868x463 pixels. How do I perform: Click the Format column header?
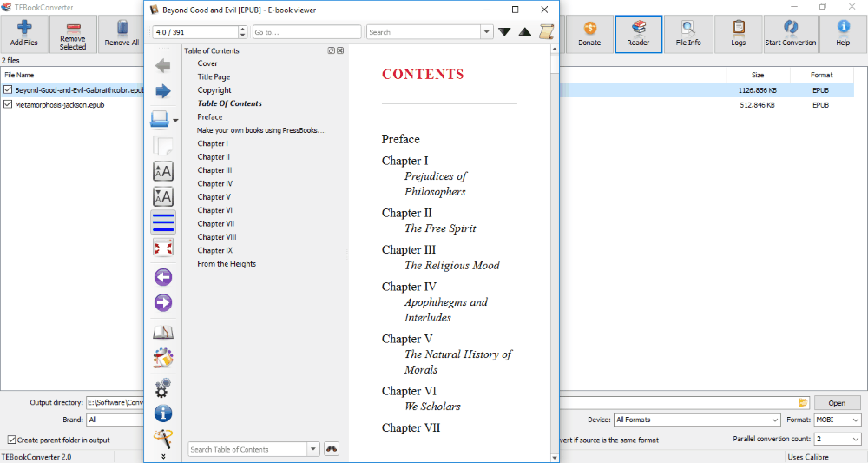click(x=821, y=75)
